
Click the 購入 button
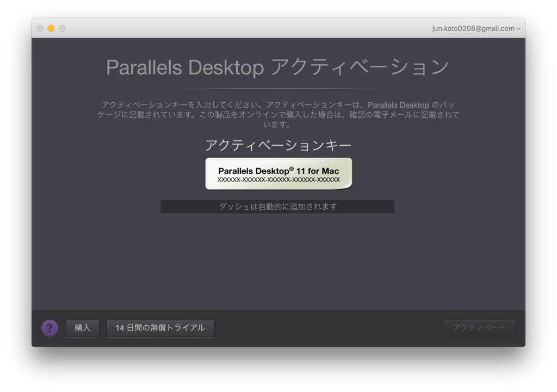point(82,328)
